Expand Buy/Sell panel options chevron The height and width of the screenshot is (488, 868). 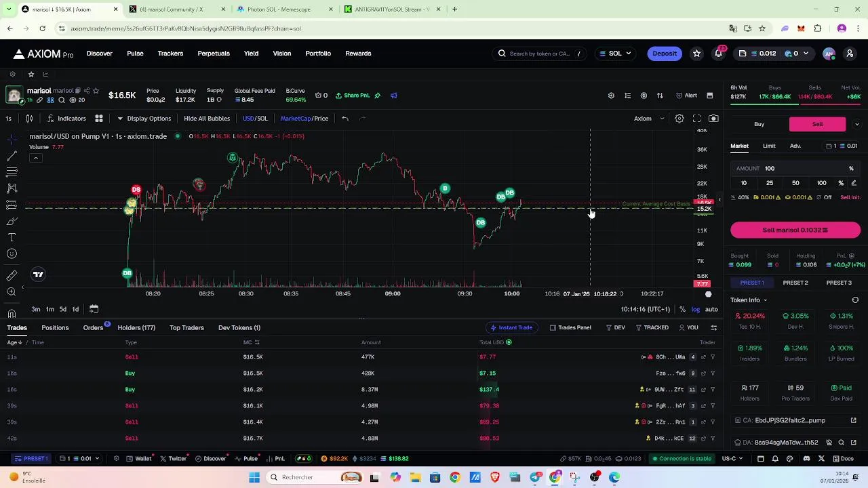[x=857, y=125]
